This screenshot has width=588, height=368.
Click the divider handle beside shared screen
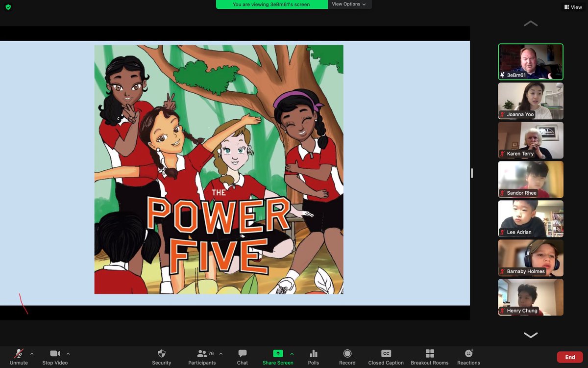pyautogui.click(x=472, y=173)
